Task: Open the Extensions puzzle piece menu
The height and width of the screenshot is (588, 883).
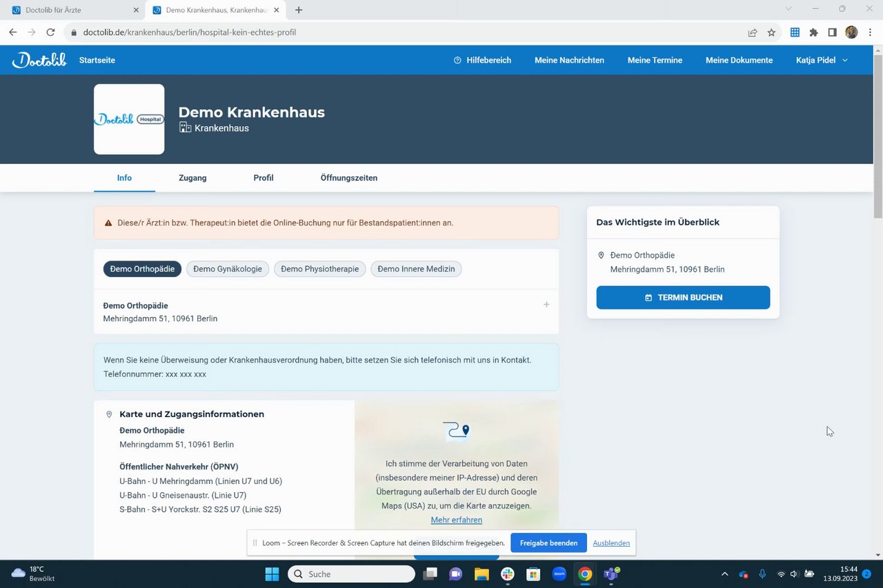Action: click(x=813, y=32)
